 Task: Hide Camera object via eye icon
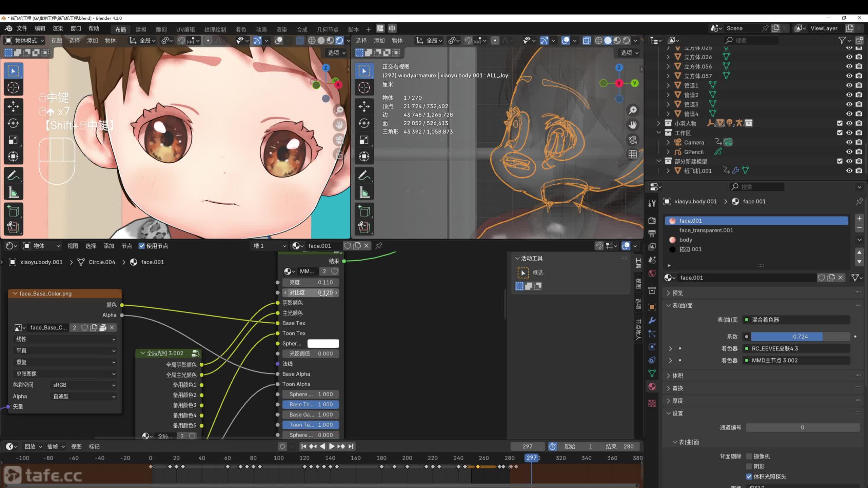click(849, 142)
